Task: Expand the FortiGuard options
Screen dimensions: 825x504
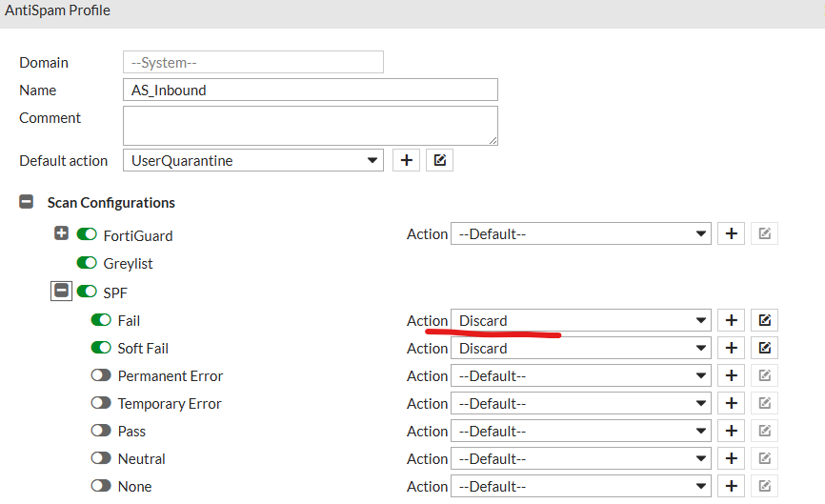Action: [61, 233]
